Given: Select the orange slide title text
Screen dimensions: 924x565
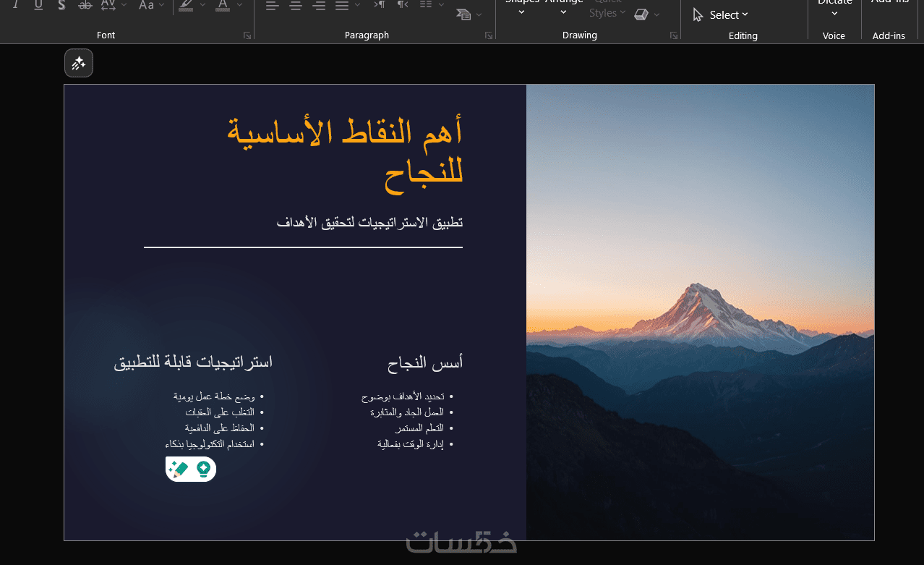Looking at the screenshot, I should tap(345, 154).
